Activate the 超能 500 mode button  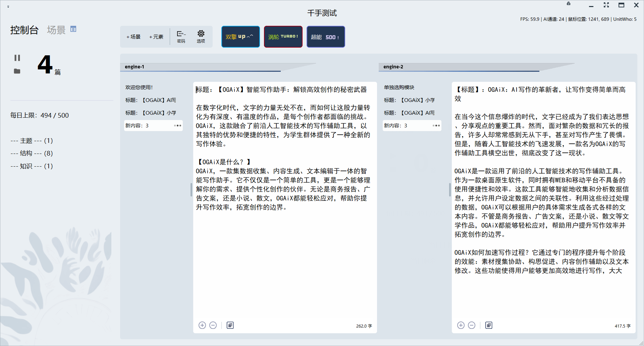pos(325,37)
